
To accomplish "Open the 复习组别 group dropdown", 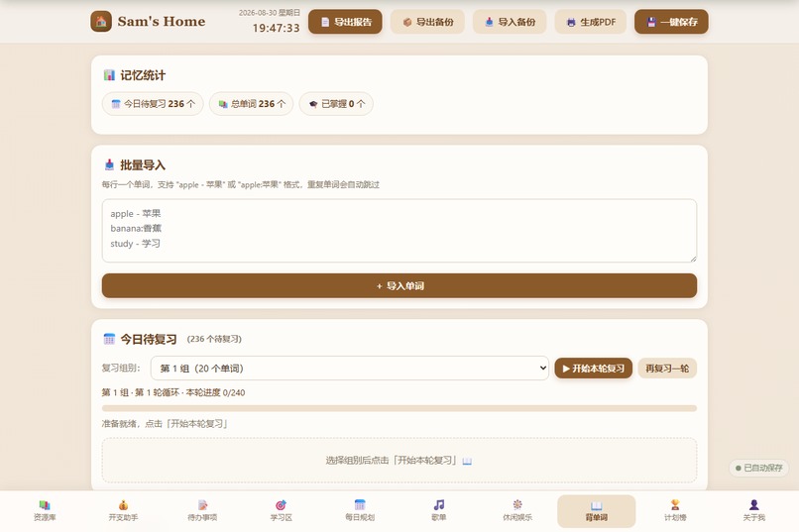I will click(x=350, y=369).
